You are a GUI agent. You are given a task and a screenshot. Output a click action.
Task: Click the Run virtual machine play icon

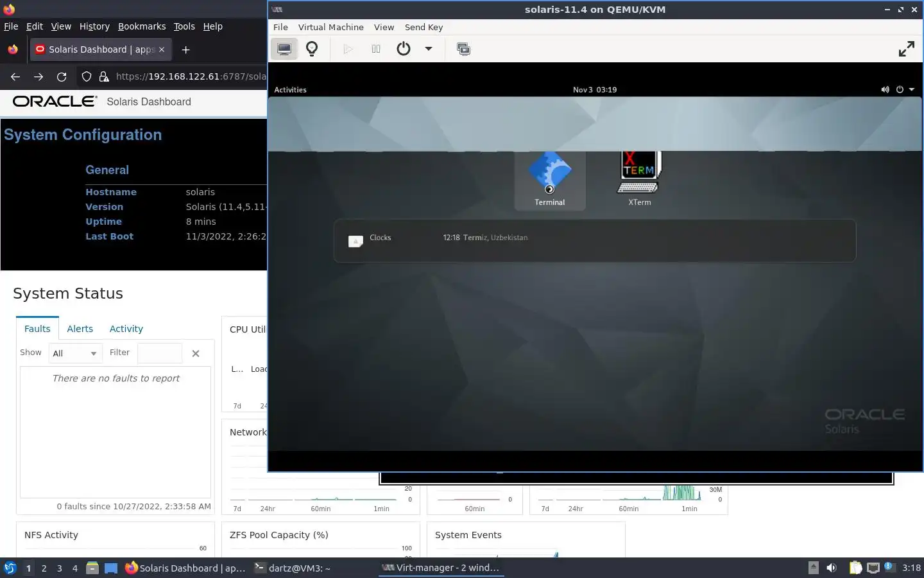click(348, 49)
